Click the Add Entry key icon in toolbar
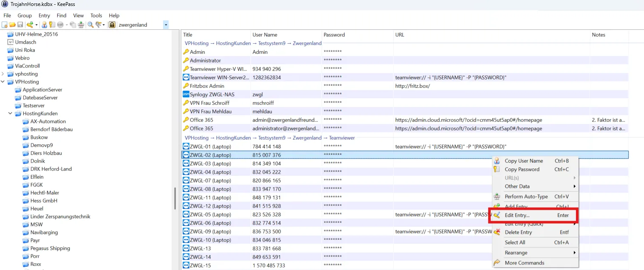 click(30, 25)
